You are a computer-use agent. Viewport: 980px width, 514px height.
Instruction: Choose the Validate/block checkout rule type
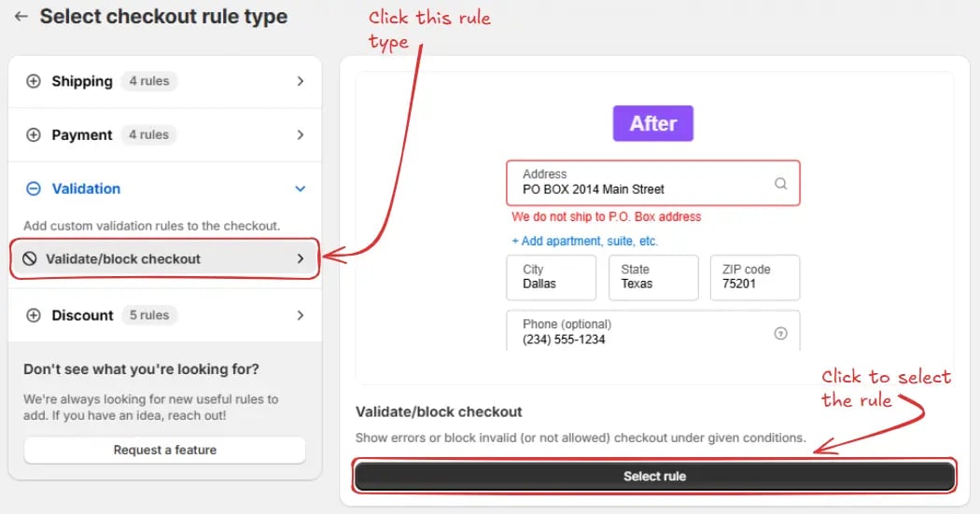click(x=165, y=258)
